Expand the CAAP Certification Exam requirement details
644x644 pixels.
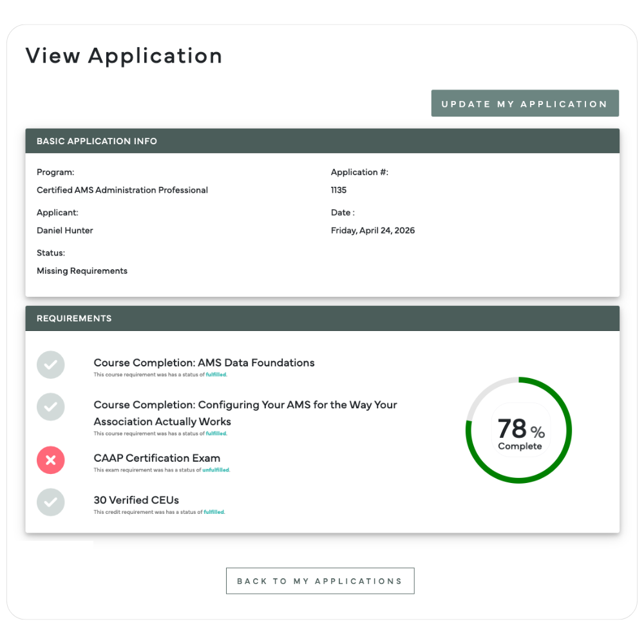click(x=156, y=458)
